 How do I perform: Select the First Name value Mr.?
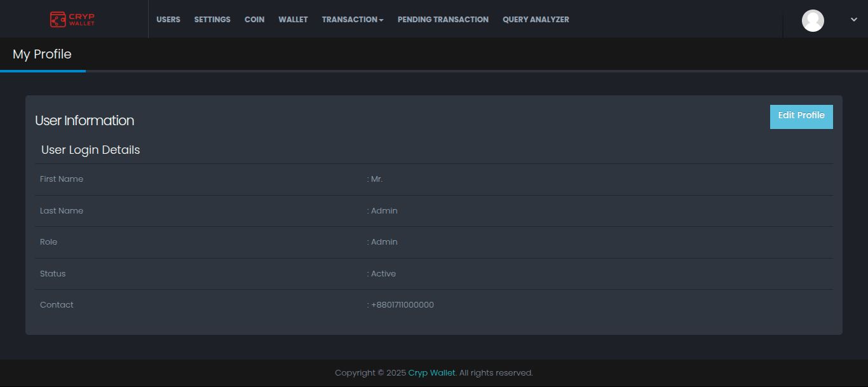[x=376, y=179]
